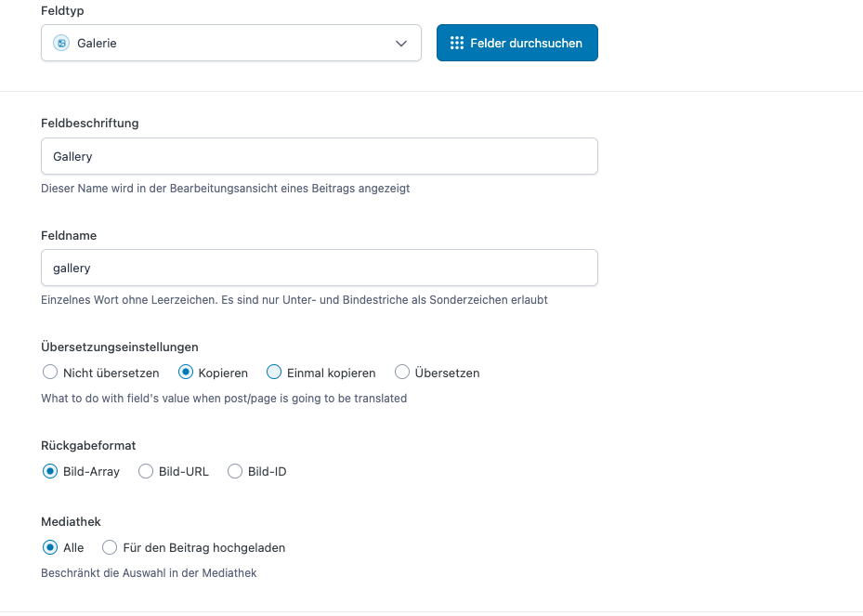Click the Rückgabeformat heading label

88,445
